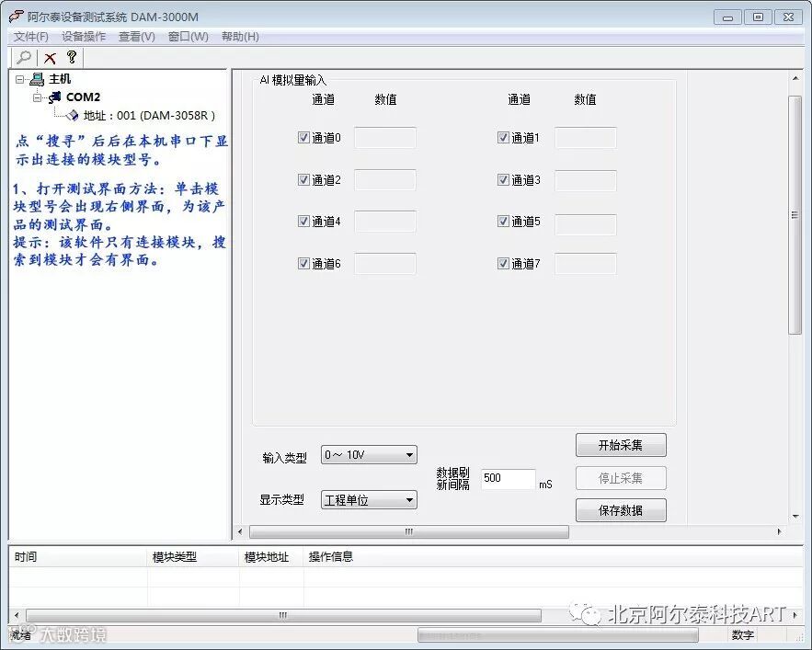Viewport: 812px width, 650px height.
Task: Open the 输入类型 dropdown showing 0~10V
Action: click(x=369, y=455)
